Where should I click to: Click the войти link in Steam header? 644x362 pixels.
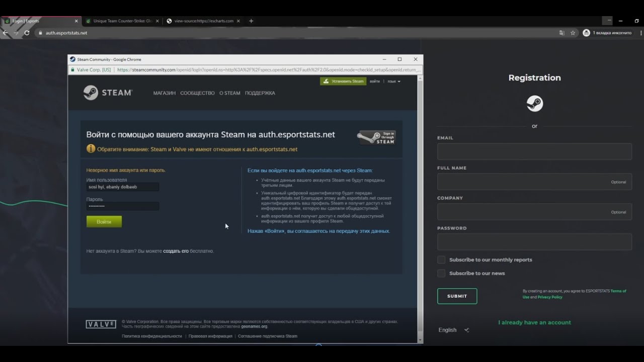[375, 81]
